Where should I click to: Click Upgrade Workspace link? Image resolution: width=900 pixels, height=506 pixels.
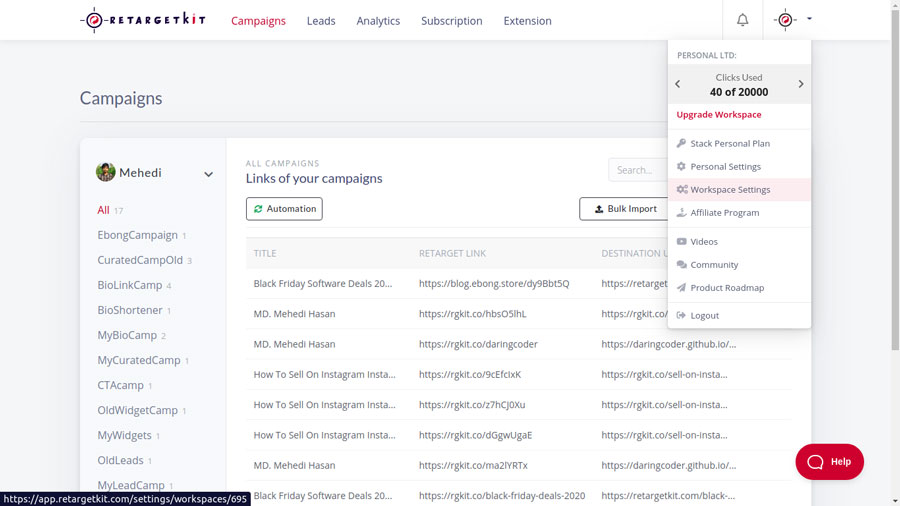point(719,115)
